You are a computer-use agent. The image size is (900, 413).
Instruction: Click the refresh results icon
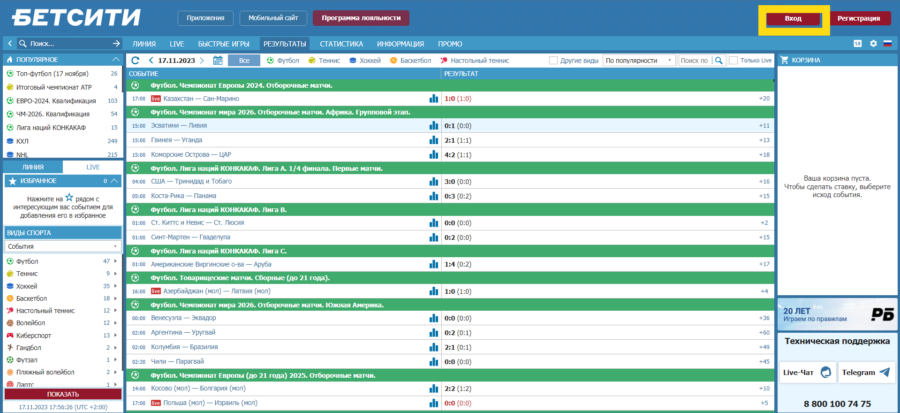pos(135,60)
